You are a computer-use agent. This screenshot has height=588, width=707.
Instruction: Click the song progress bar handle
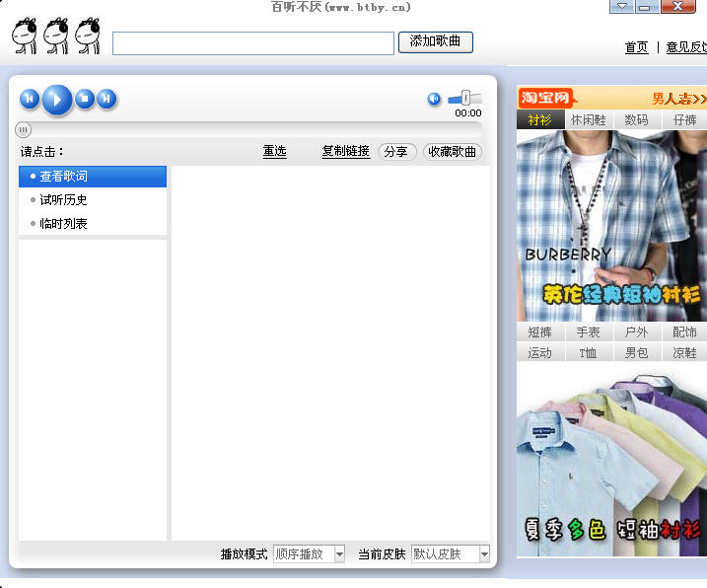click(x=24, y=129)
